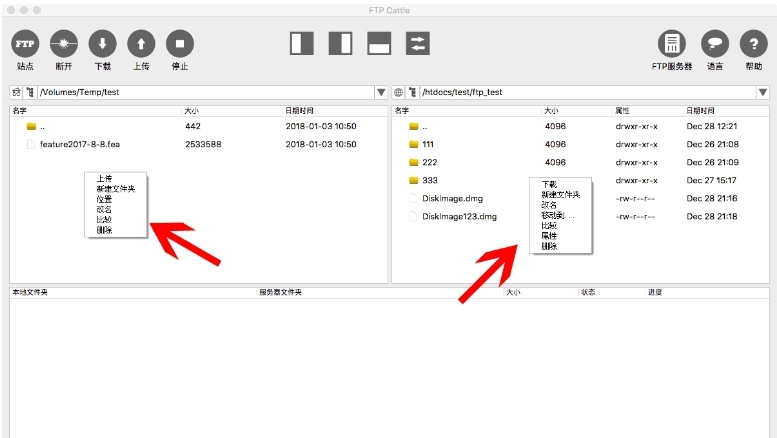This screenshot has height=438, width=777.
Task: Click the layout icon highlighting the right pane
Action: click(x=340, y=44)
